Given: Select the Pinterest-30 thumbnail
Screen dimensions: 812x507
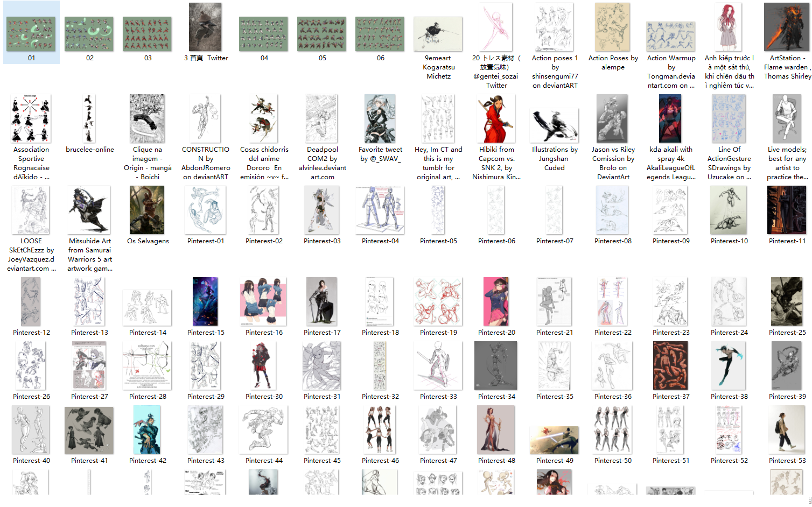Looking at the screenshot, I should (x=264, y=365).
